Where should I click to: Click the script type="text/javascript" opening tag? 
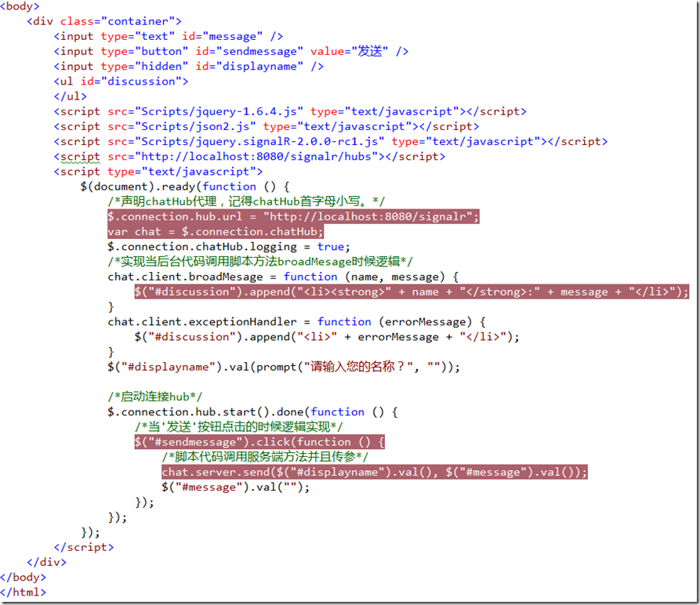click(158, 172)
